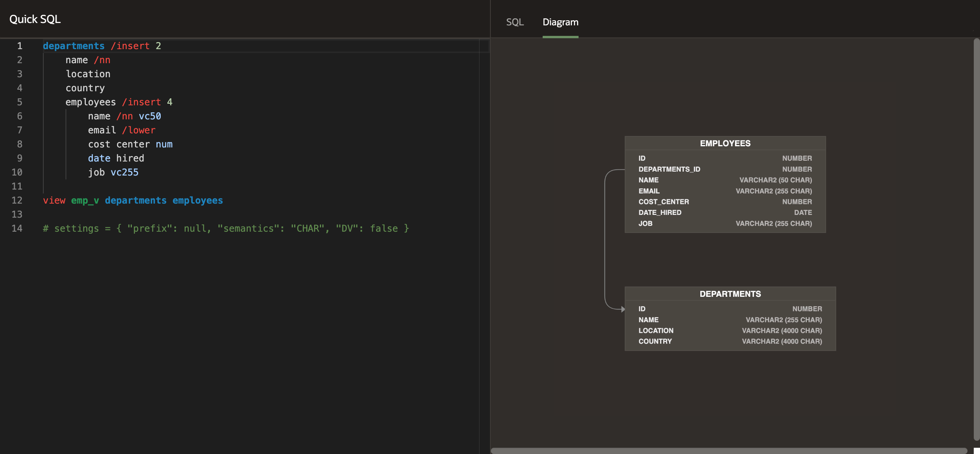
Task: Click 'vc50' datatype on name line
Action: (150, 116)
